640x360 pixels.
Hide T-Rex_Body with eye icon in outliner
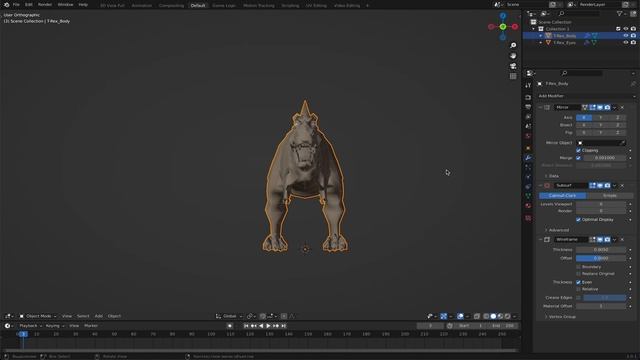point(626,36)
